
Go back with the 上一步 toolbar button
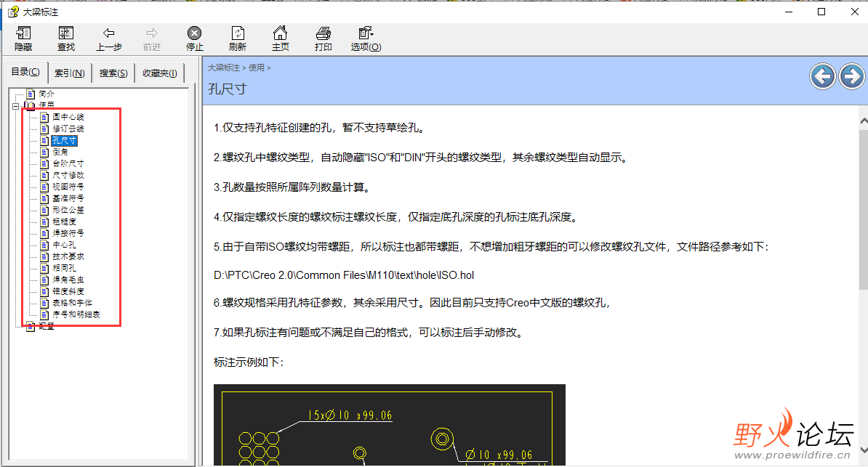(108, 38)
